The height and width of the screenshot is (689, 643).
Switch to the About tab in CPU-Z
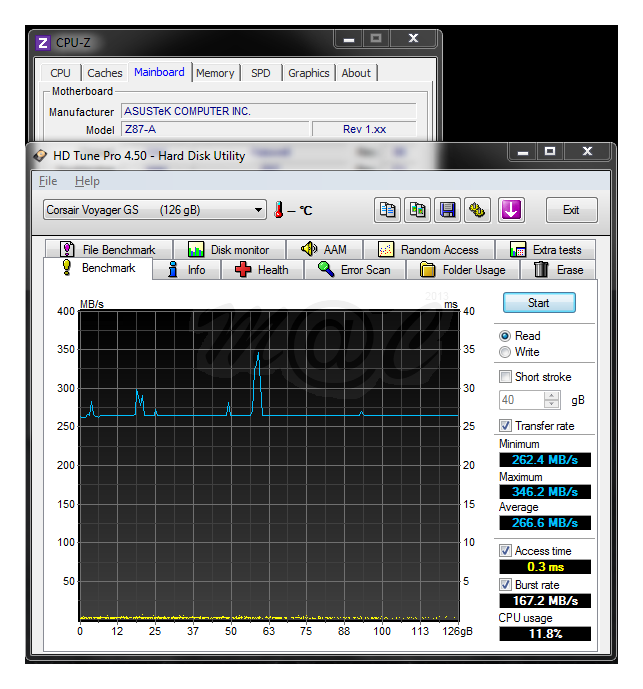(356, 73)
